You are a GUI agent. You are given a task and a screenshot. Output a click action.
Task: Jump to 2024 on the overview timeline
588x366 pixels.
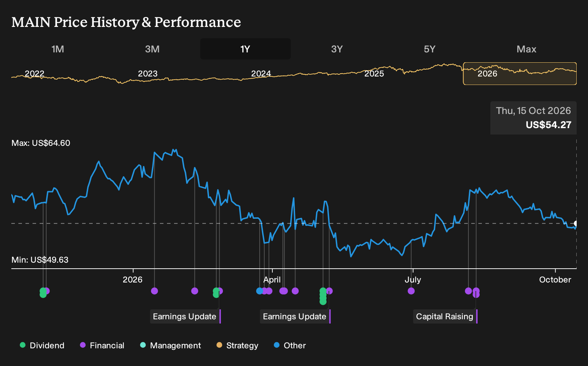click(x=261, y=74)
